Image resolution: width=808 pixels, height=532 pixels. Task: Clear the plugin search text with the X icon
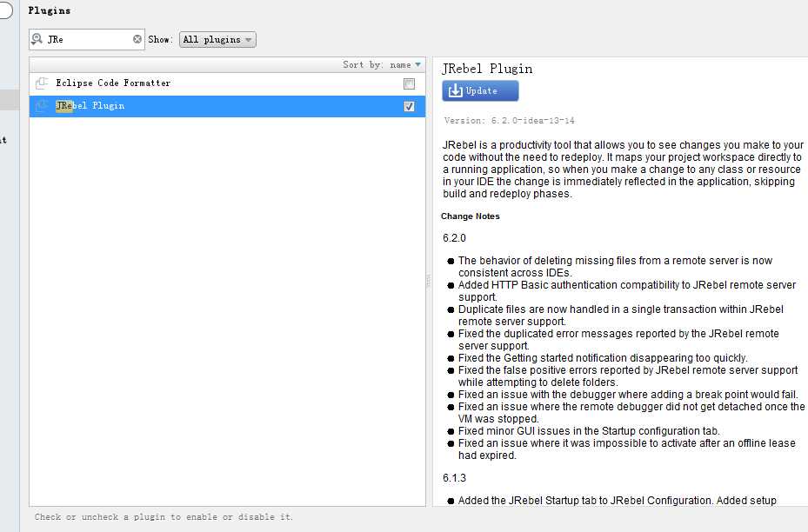[137, 39]
